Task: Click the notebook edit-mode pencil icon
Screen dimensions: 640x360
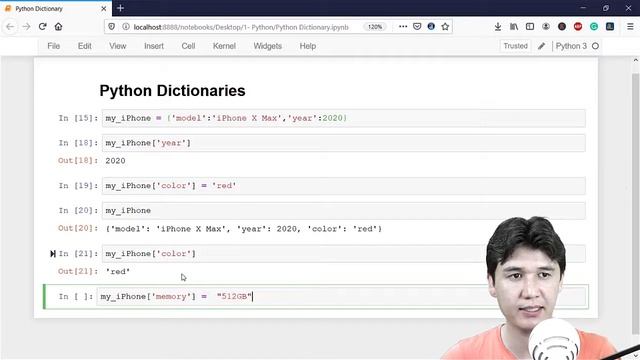Action: tap(541, 46)
